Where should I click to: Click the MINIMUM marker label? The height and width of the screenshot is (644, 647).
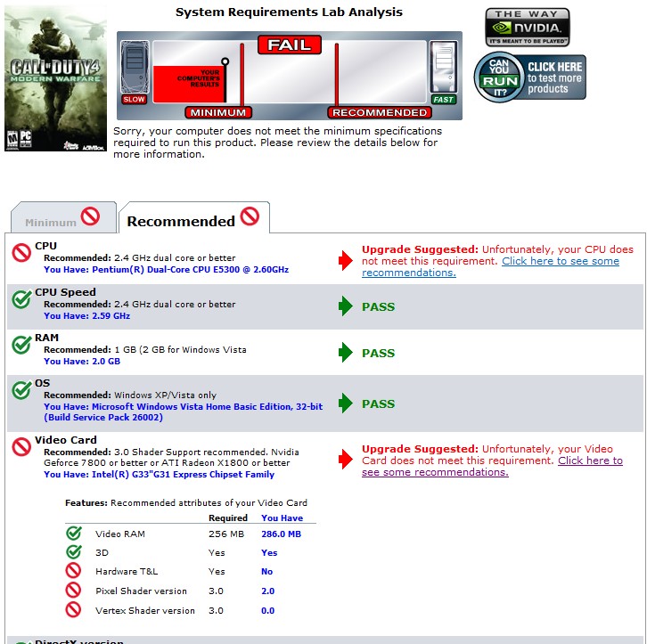pyautogui.click(x=217, y=112)
